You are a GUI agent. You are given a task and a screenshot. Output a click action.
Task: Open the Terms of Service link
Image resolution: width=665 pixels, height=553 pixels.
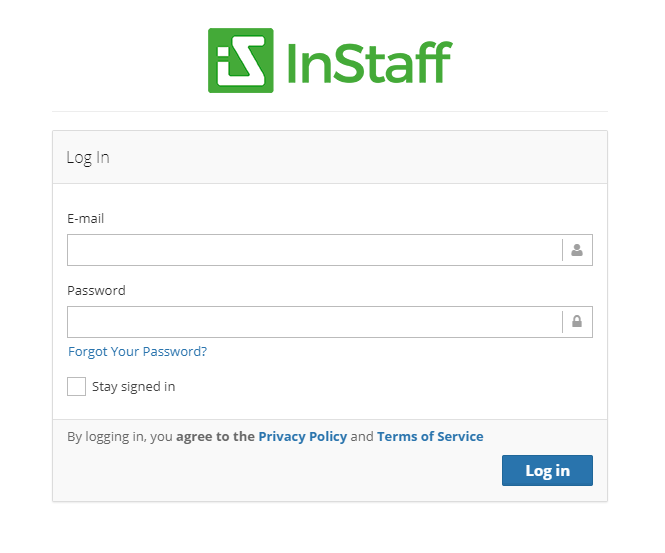coord(430,436)
